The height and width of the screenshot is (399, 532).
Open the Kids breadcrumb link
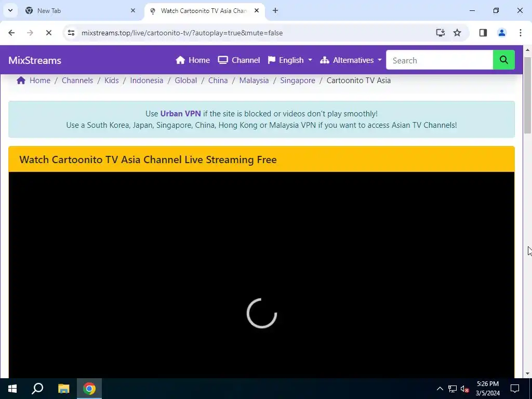coord(111,81)
